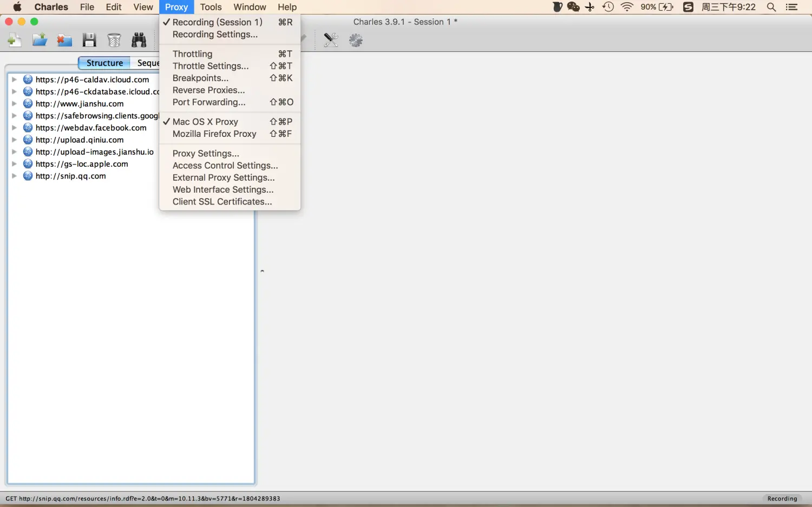The image size is (812, 507).
Task: Click the Charles application menu
Action: coord(51,7)
